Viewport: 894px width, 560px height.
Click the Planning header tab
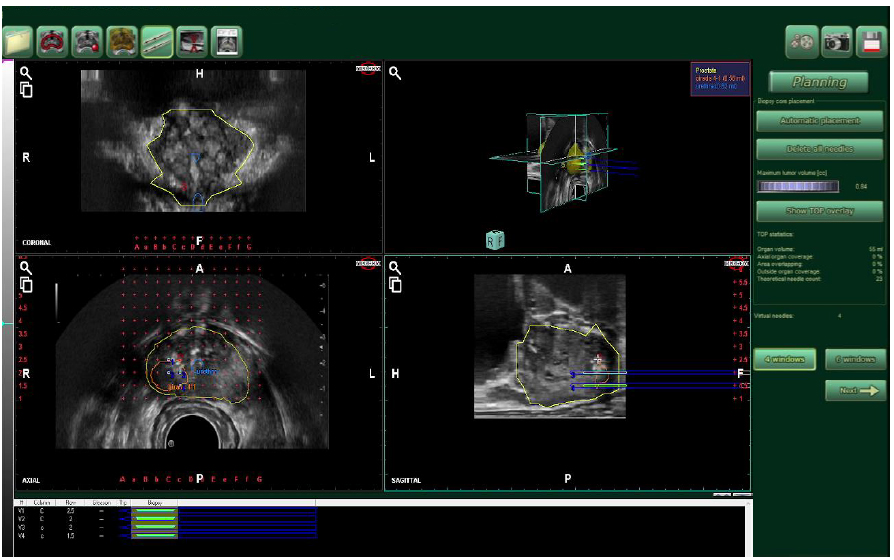point(819,82)
